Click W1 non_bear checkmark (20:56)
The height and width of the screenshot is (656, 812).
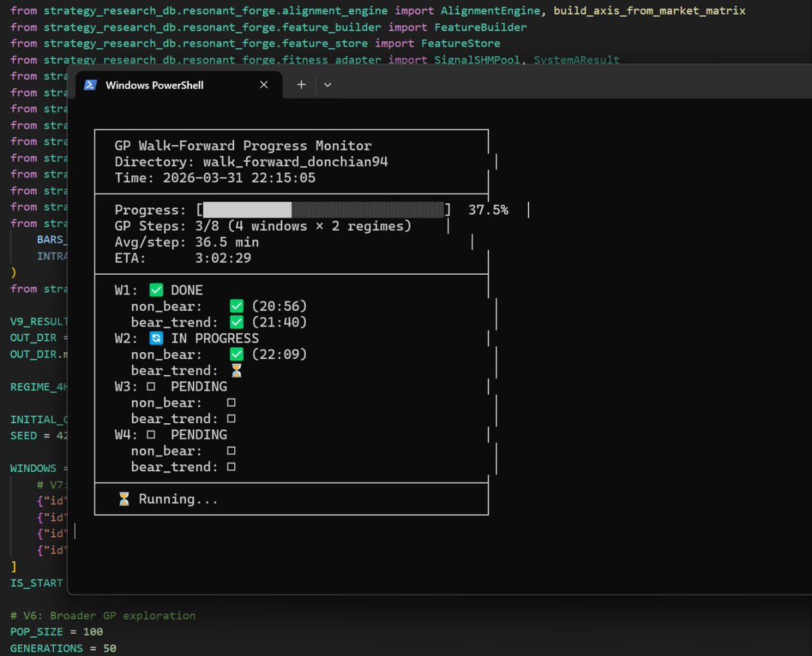(x=236, y=306)
